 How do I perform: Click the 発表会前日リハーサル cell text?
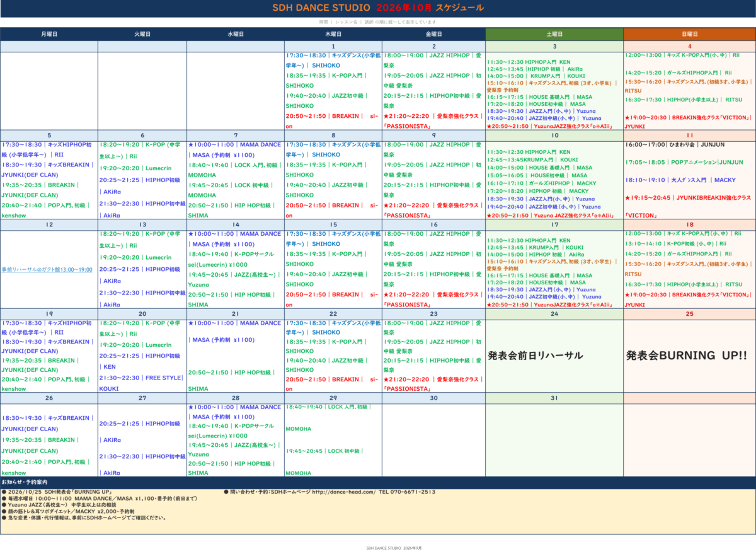point(535,356)
